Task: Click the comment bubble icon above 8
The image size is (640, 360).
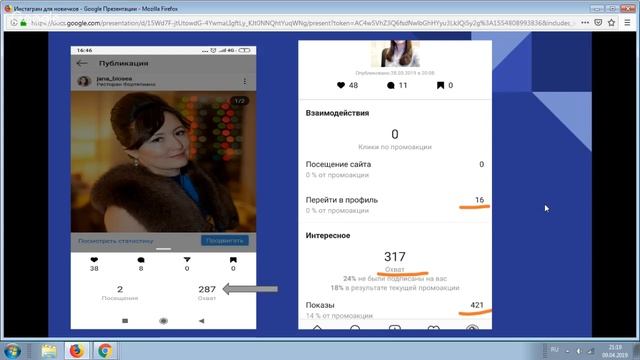Action: click(141, 260)
